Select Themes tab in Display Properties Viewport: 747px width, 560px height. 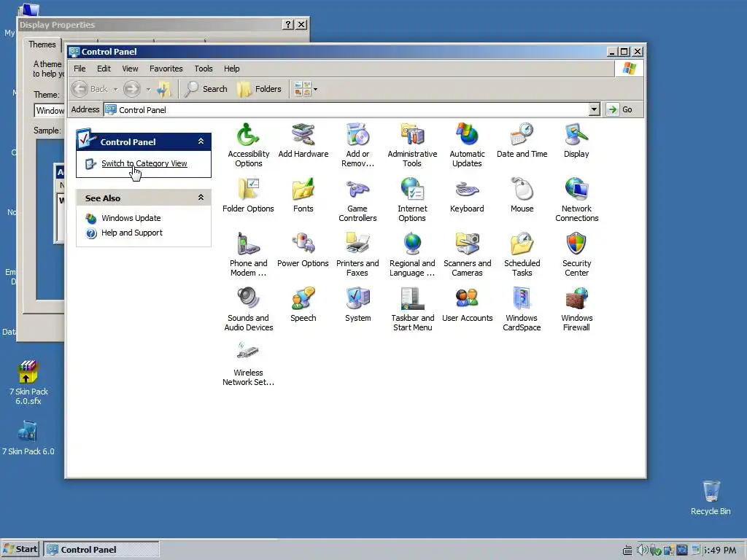coord(42,44)
